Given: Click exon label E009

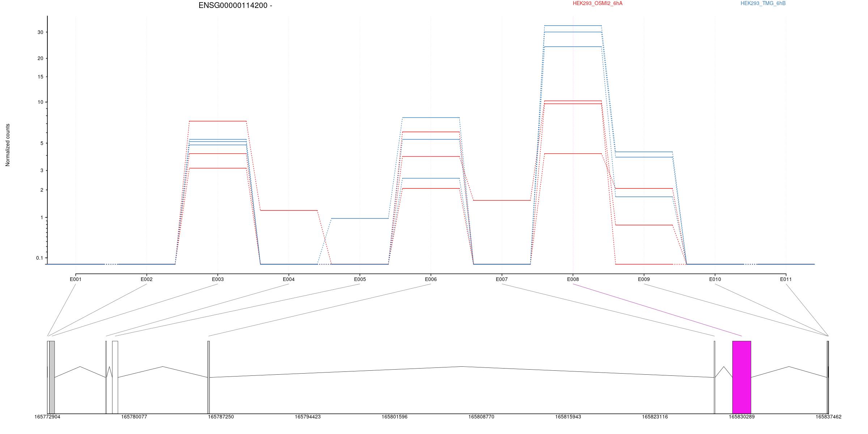Looking at the screenshot, I should (644, 279).
